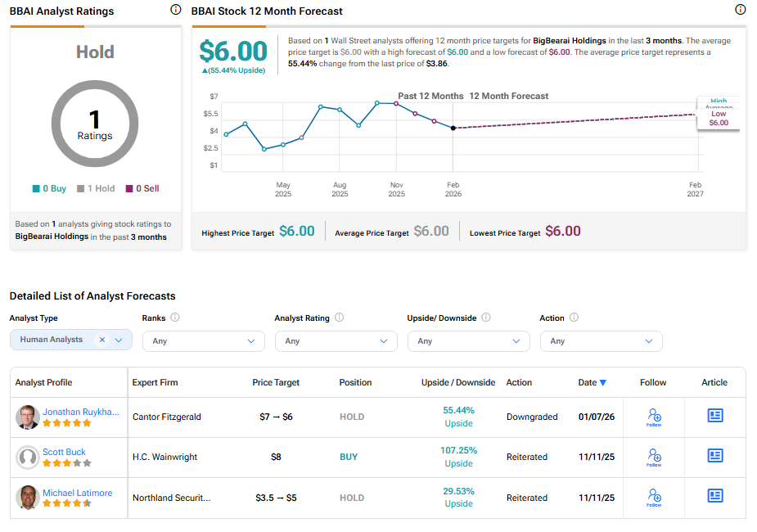Follow analyst Scott Buck

[654, 457]
